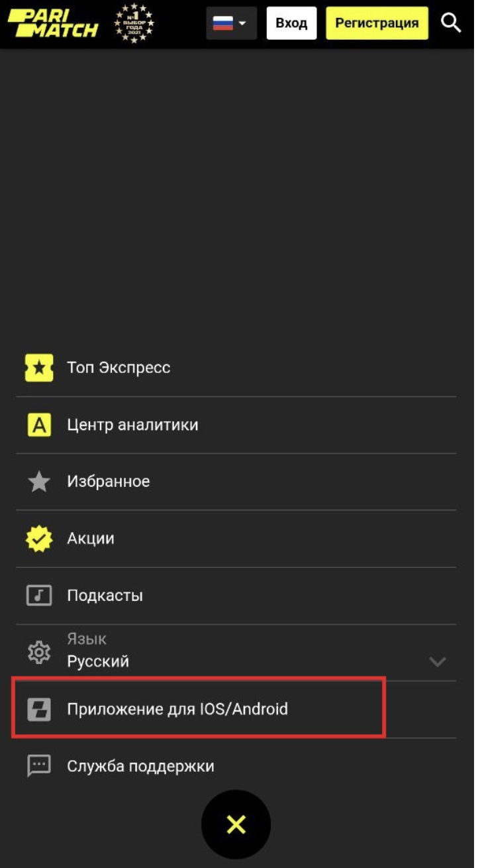The image size is (478, 868).
Task: Click the Центр аналитики letter A icon
Action: (39, 425)
